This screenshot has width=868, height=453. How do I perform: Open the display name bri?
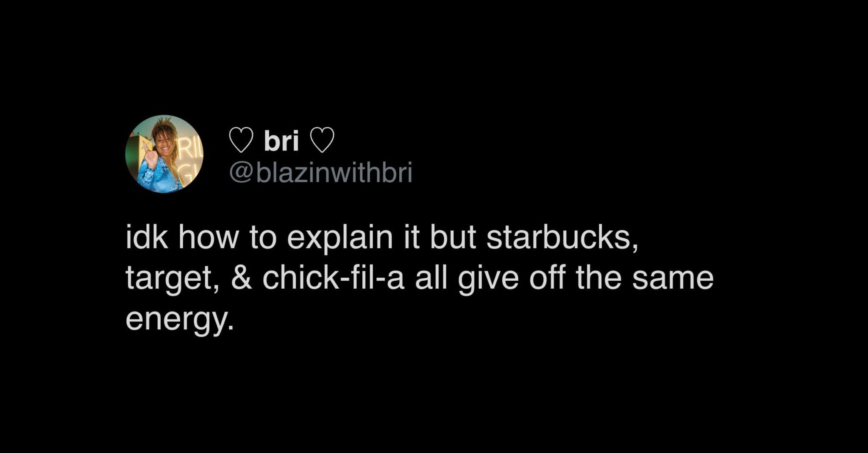tap(281, 141)
